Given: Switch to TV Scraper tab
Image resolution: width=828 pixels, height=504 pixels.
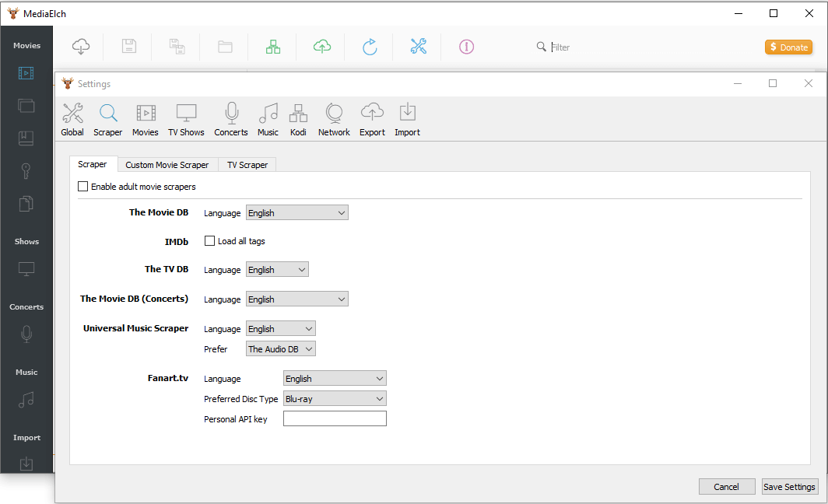Looking at the screenshot, I should click(x=247, y=165).
